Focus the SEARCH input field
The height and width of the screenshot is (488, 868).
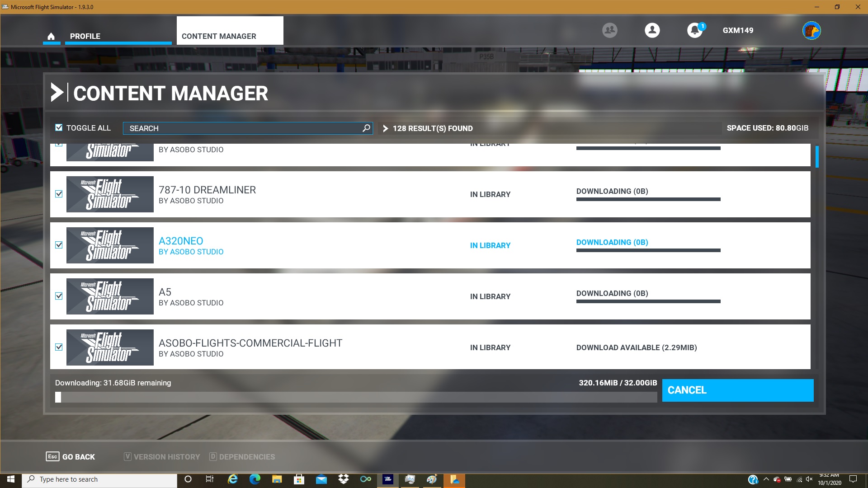[248, 128]
